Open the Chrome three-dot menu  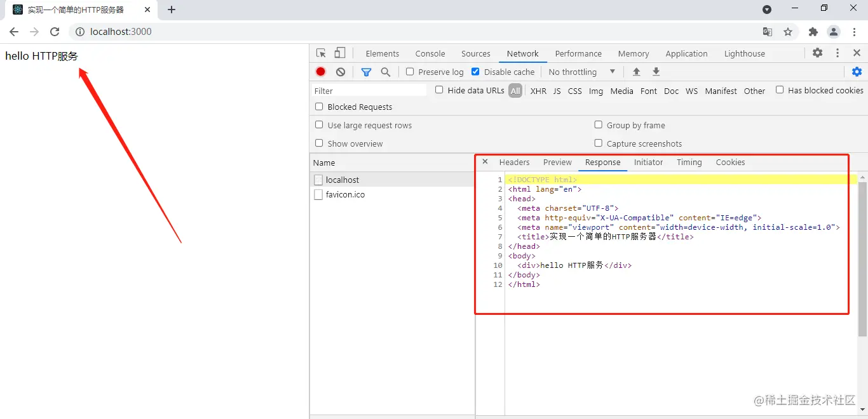[x=853, y=32]
